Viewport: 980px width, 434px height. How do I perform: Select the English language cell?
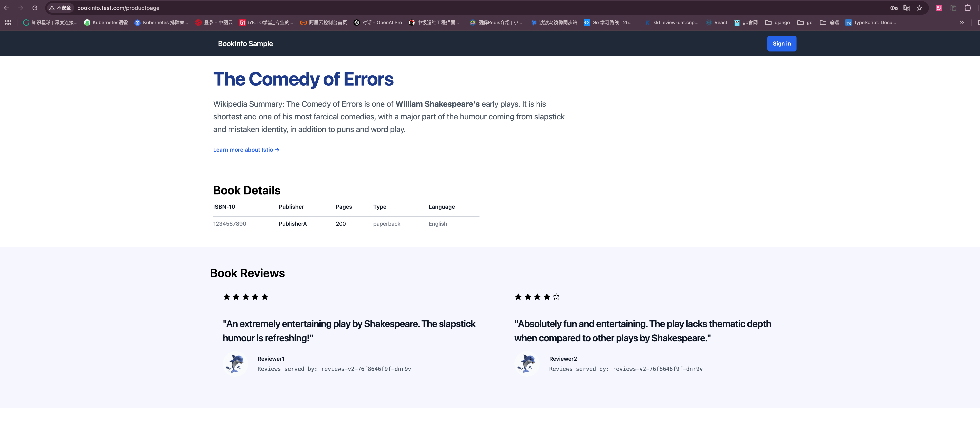tap(437, 224)
